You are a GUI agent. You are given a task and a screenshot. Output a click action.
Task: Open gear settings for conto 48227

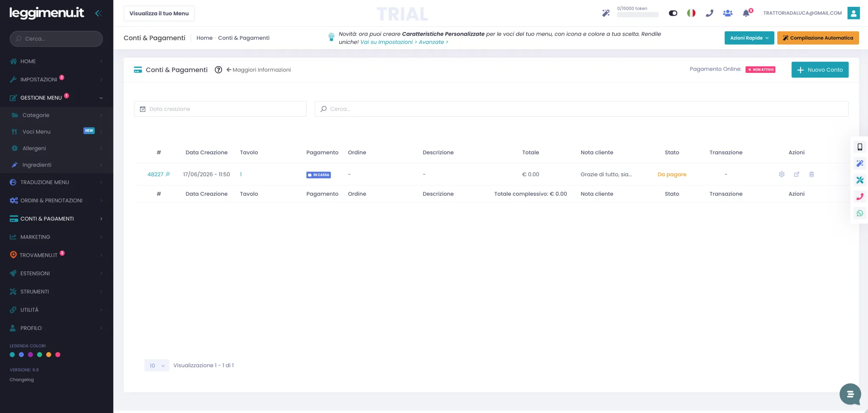coord(782,174)
